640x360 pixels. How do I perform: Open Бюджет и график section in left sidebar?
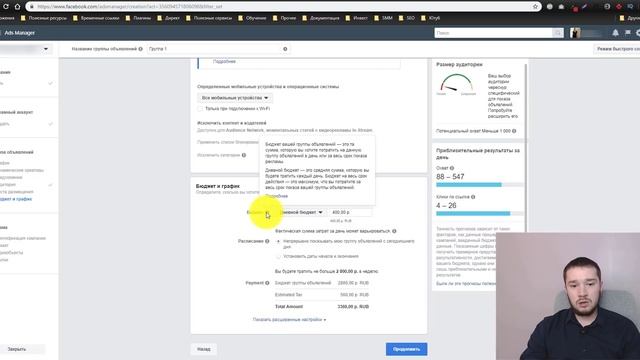(x=16, y=199)
